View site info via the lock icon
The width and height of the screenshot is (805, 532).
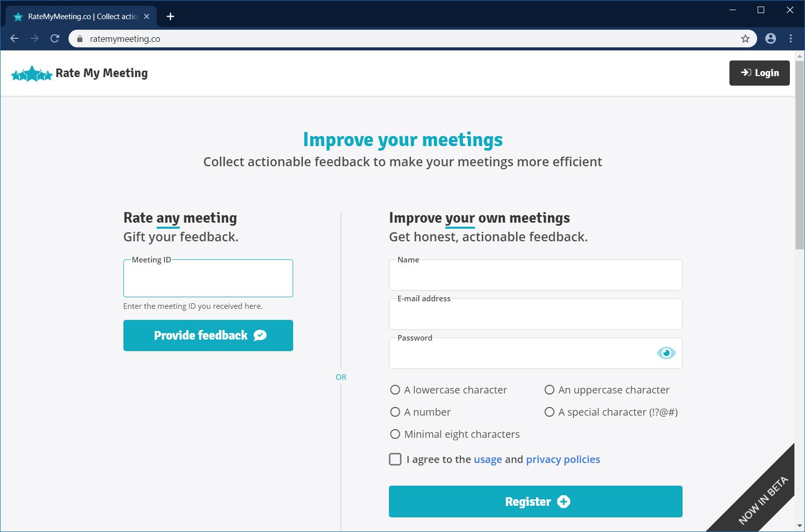[80, 39]
